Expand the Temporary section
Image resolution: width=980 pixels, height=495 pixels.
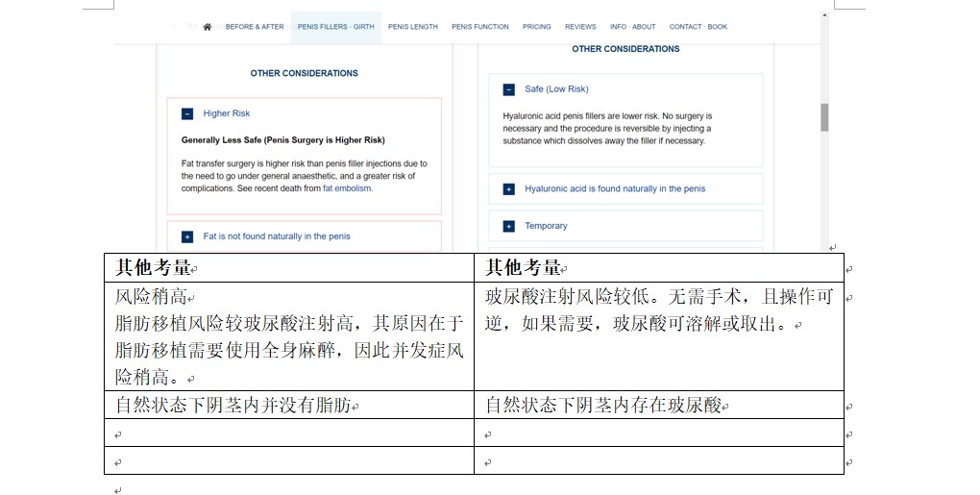509,226
